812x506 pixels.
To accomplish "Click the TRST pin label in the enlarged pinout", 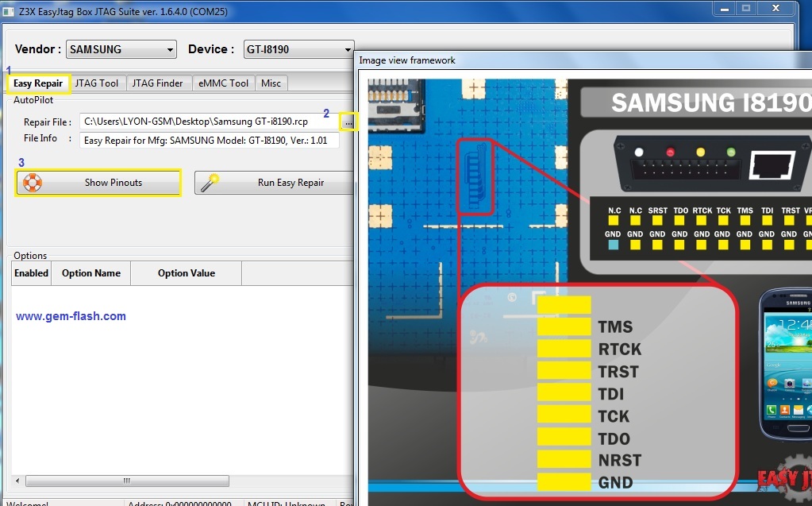I will click(x=618, y=371).
